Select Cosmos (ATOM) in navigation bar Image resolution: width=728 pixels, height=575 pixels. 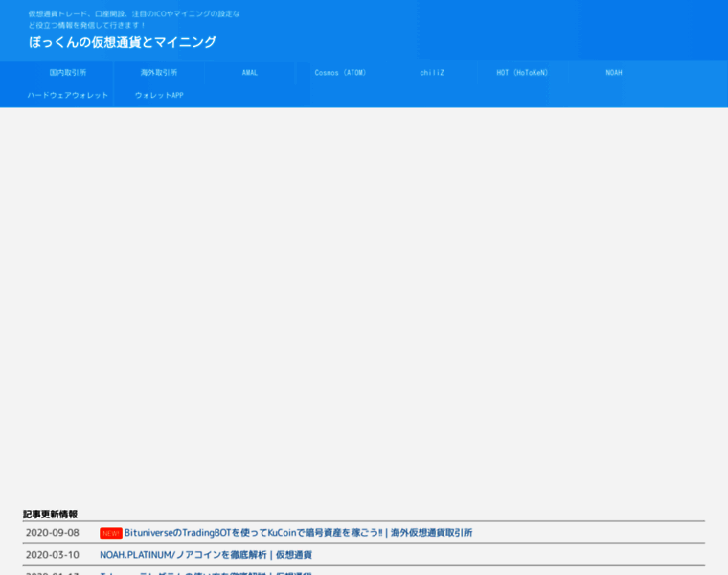(x=340, y=73)
